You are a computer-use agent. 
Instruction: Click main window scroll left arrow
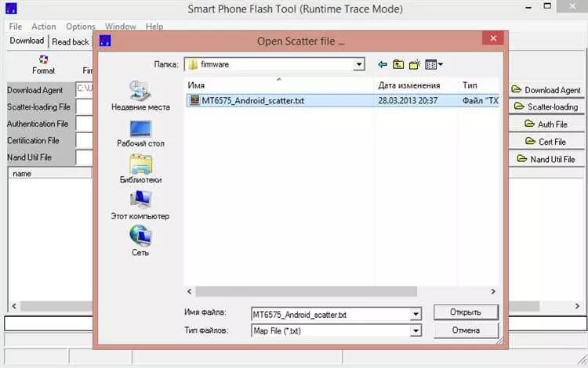coord(14,306)
